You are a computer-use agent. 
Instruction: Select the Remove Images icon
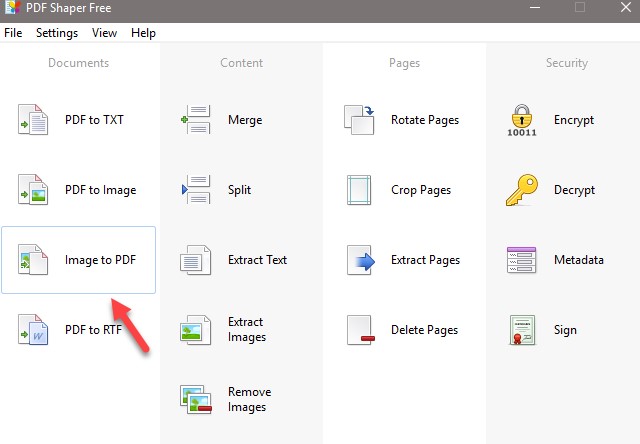(195, 400)
